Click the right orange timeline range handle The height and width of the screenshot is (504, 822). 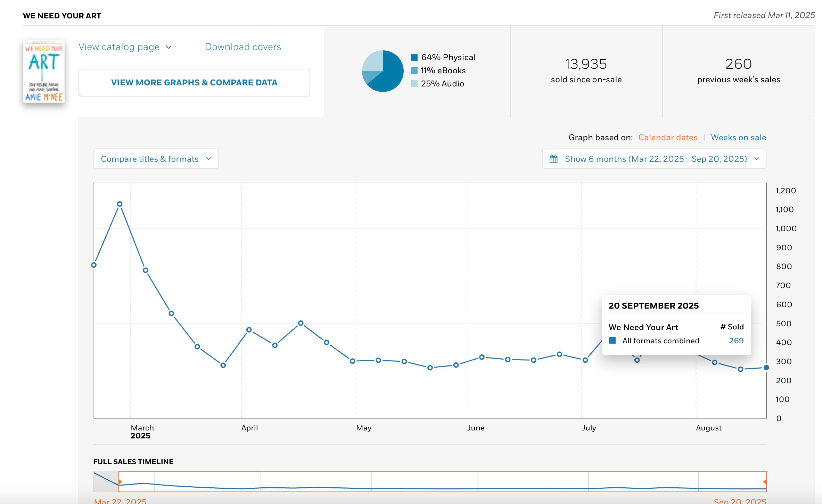pyautogui.click(x=765, y=481)
